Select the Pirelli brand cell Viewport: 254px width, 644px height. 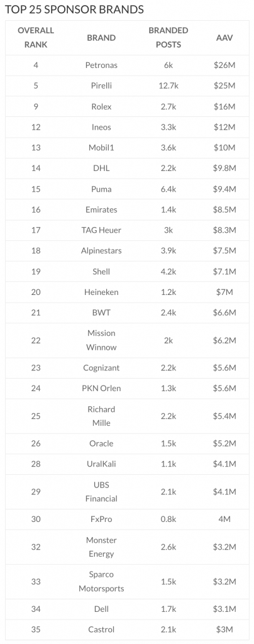101,86
